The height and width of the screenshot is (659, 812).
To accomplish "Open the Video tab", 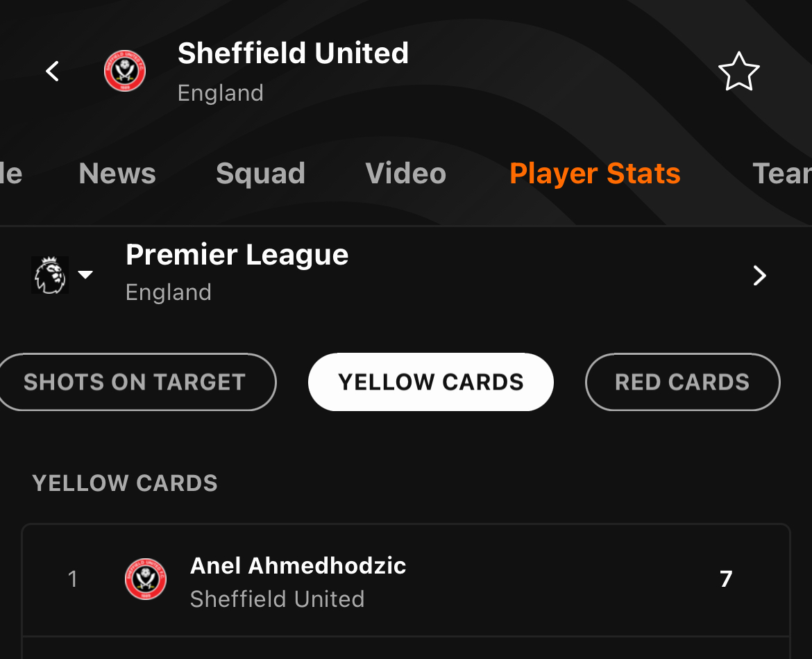I will pyautogui.click(x=405, y=173).
